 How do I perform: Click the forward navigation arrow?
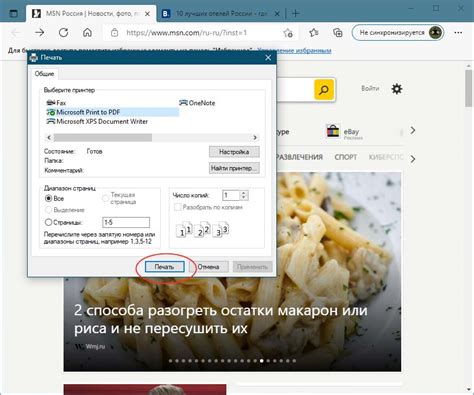pyautogui.click(x=40, y=33)
